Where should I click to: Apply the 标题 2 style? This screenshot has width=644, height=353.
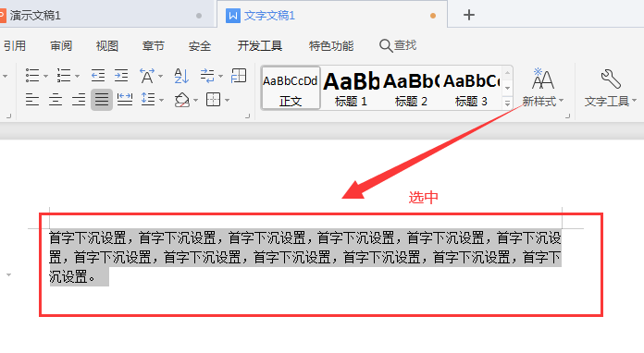[x=411, y=89]
